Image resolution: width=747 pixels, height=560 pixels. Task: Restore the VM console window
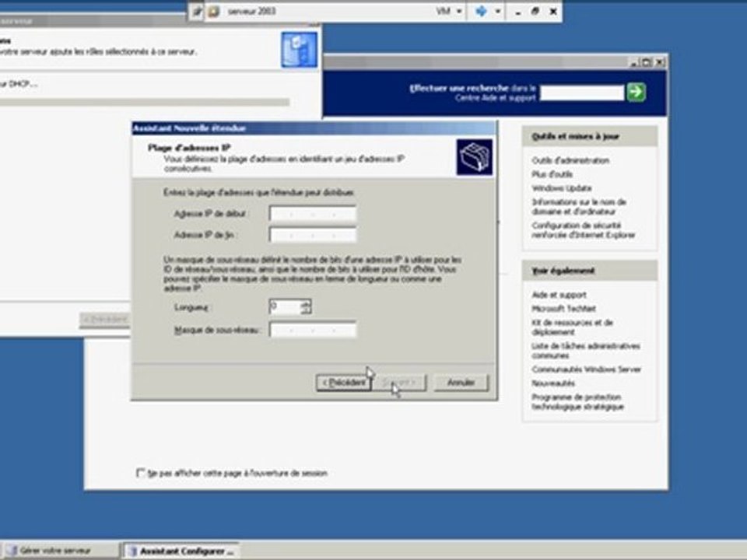[535, 11]
